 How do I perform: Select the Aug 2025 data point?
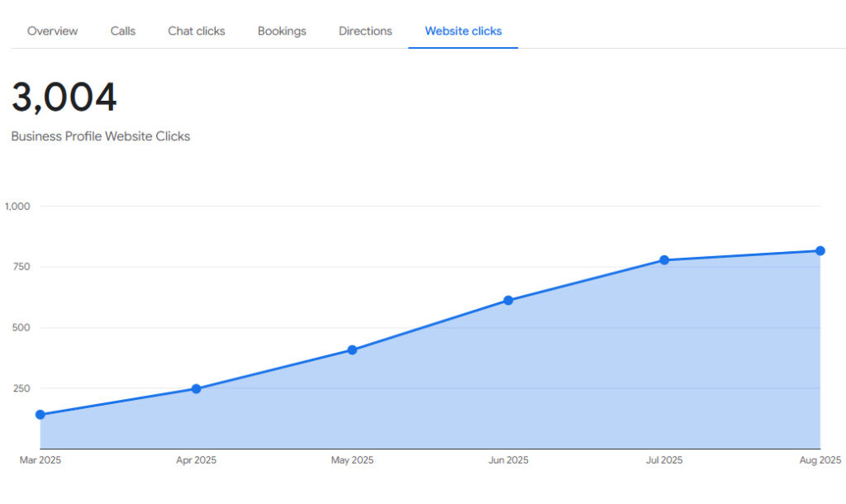point(820,250)
